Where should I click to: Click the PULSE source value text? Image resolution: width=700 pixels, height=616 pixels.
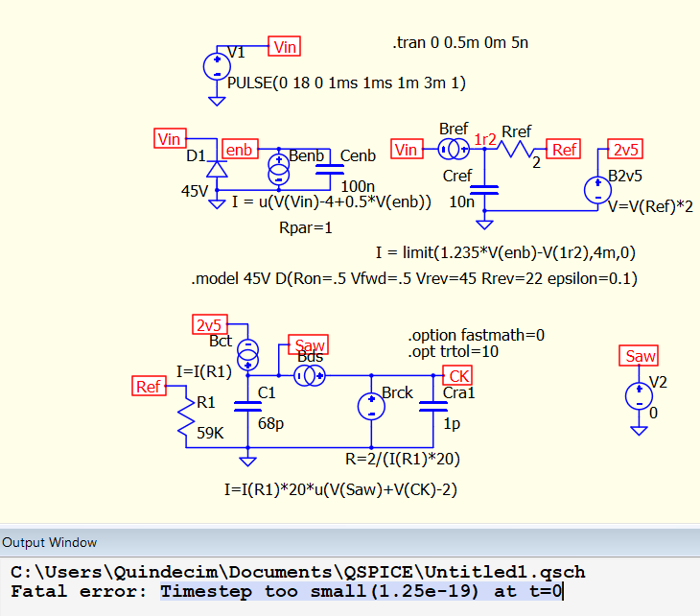(346, 83)
